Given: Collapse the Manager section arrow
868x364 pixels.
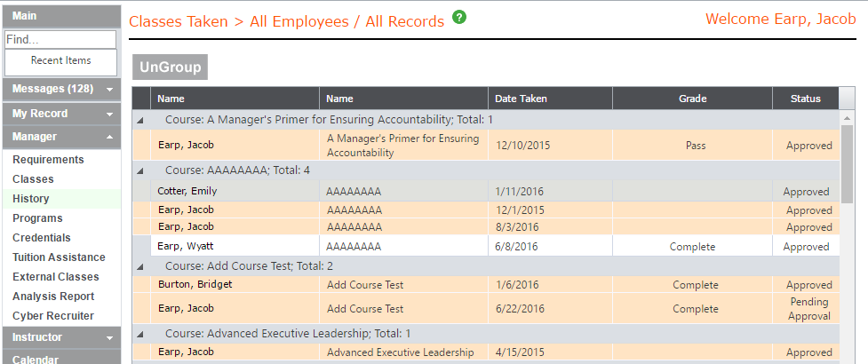Looking at the screenshot, I should (109, 137).
